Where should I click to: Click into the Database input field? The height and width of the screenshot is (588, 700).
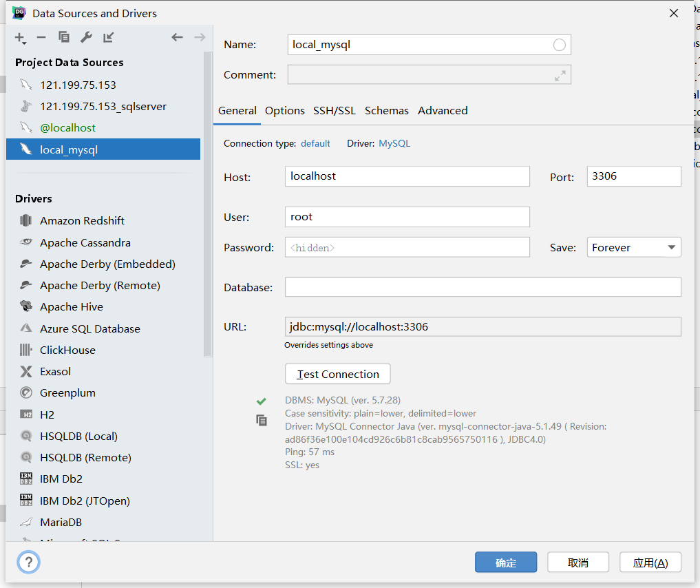(x=482, y=287)
